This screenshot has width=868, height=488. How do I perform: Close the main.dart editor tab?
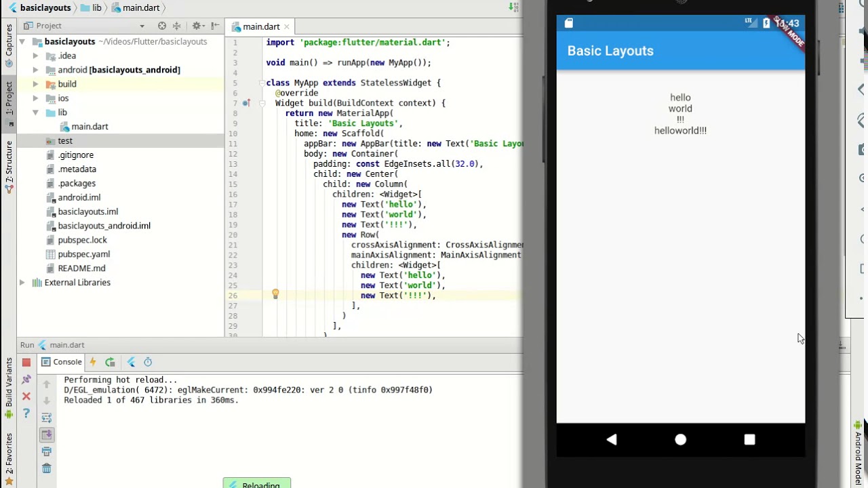point(287,26)
